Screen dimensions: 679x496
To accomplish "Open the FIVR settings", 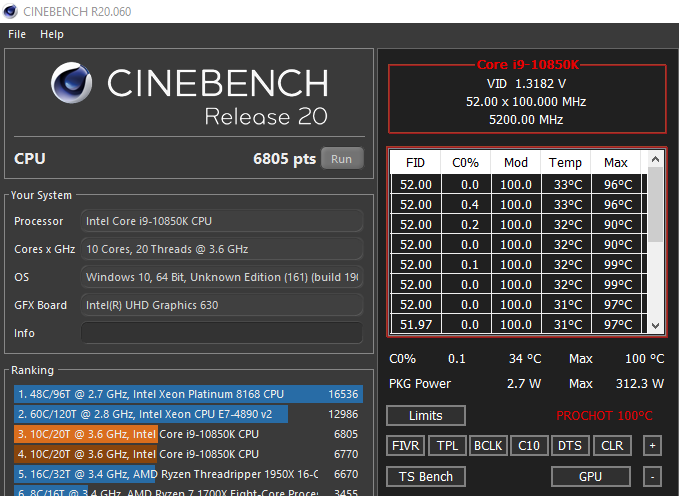I will tap(405, 446).
